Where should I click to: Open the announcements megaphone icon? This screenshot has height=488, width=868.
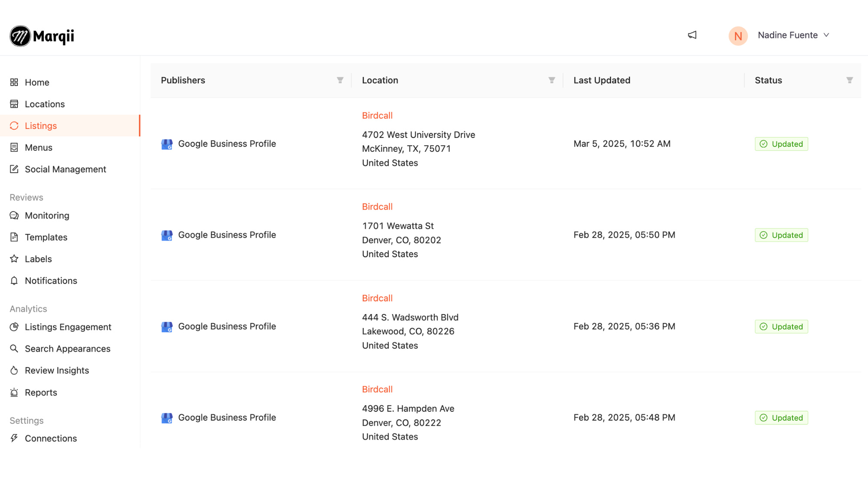(692, 35)
